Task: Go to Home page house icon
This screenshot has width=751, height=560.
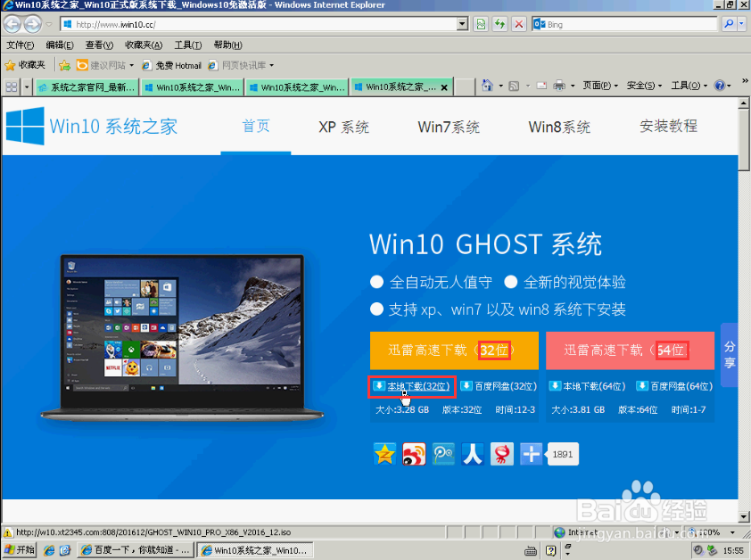Action: (x=487, y=86)
